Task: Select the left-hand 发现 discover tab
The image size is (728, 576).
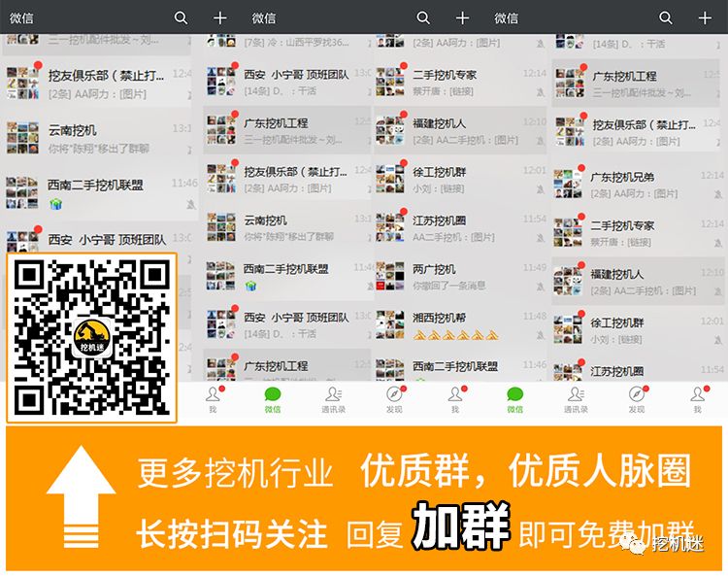Action: pyautogui.click(x=394, y=400)
